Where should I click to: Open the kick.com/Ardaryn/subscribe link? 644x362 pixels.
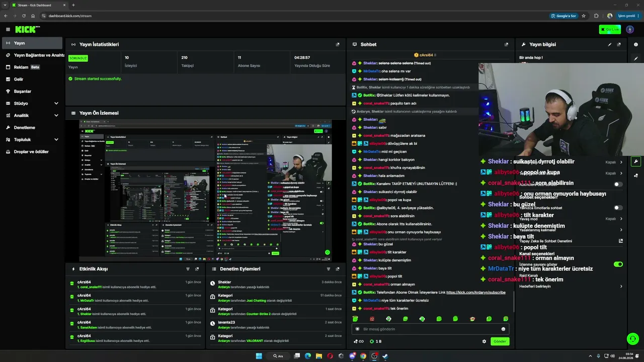[x=475, y=292]
